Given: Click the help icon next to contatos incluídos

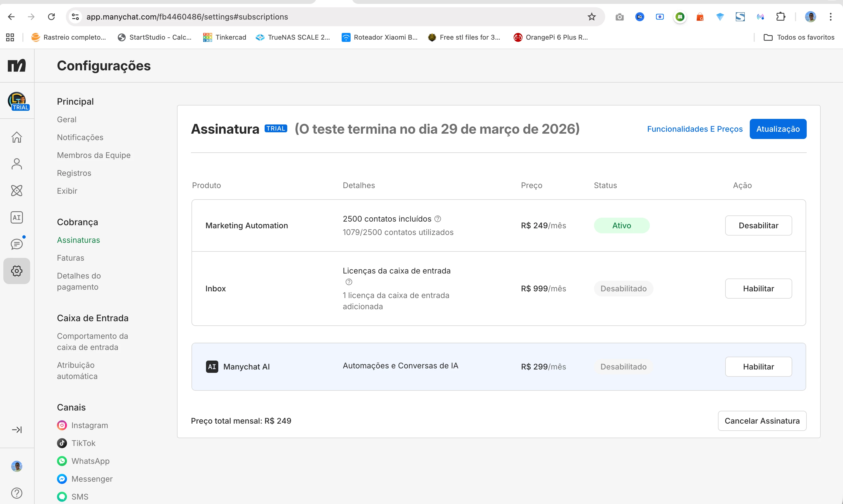Looking at the screenshot, I should [x=438, y=219].
